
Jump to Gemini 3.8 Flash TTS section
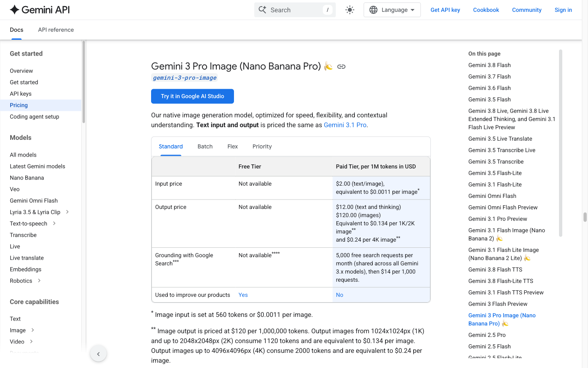pyautogui.click(x=495, y=269)
